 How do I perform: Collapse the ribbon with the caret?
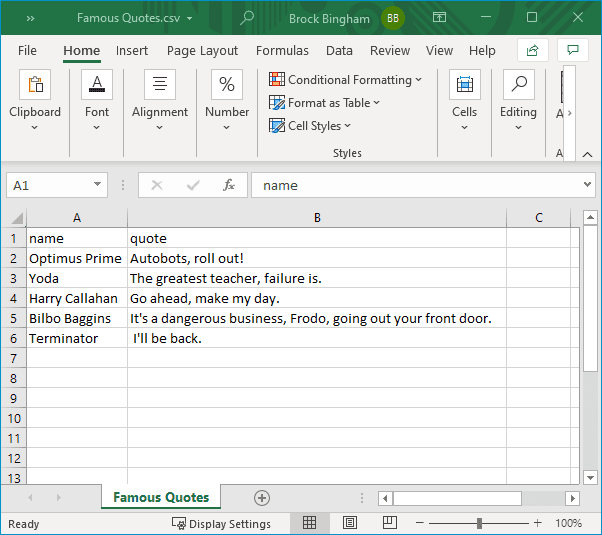pyautogui.click(x=587, y=154)
